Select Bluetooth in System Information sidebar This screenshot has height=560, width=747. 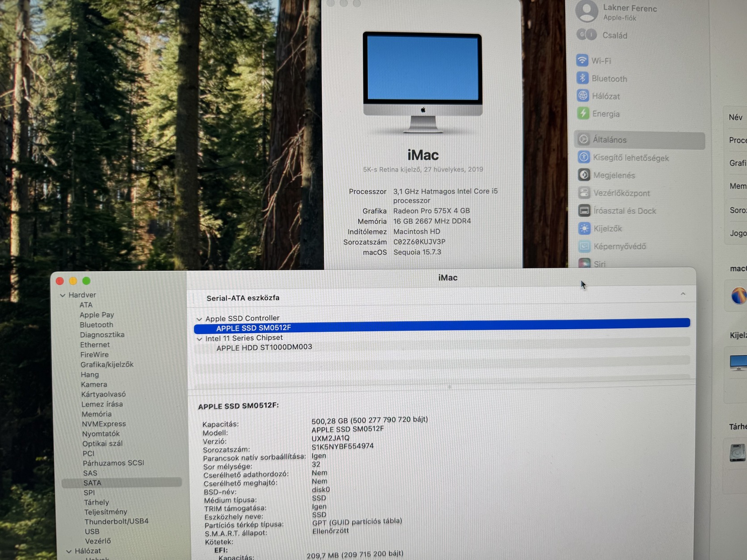pos(97,325)
